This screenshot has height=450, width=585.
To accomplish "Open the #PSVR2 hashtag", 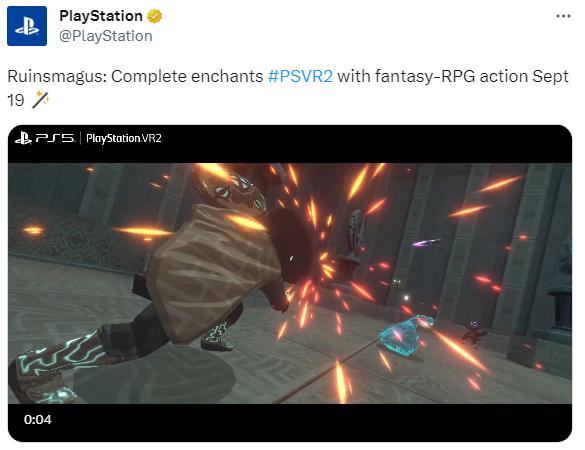I will coord(300,76).
